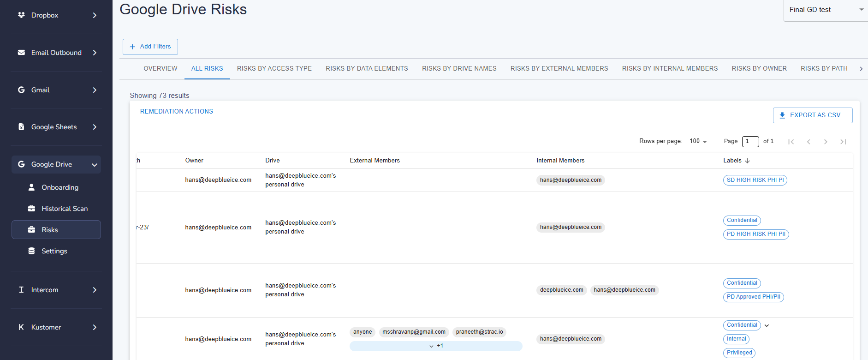Switch to the Overview tab
The image size is (868, 360).
(x=161, y=68)
